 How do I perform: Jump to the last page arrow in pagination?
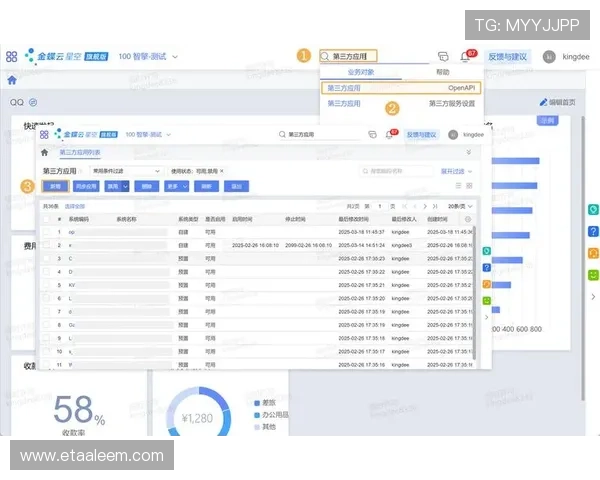tap(435, 206)
